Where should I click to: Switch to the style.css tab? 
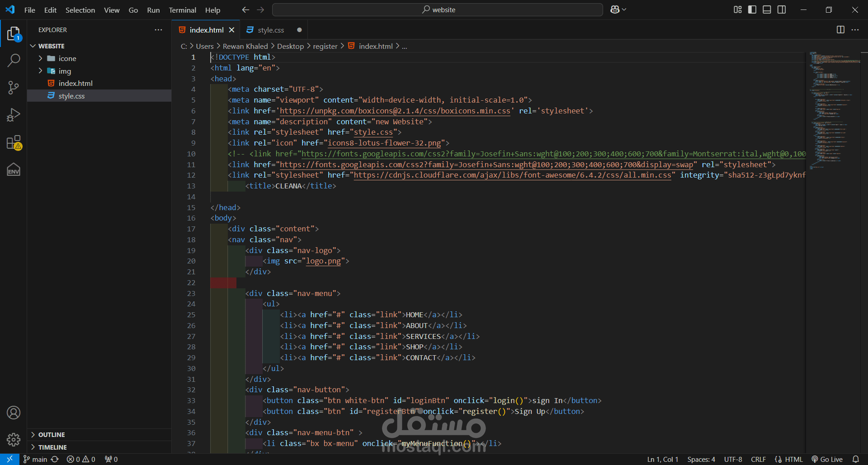tap(271, 30)
